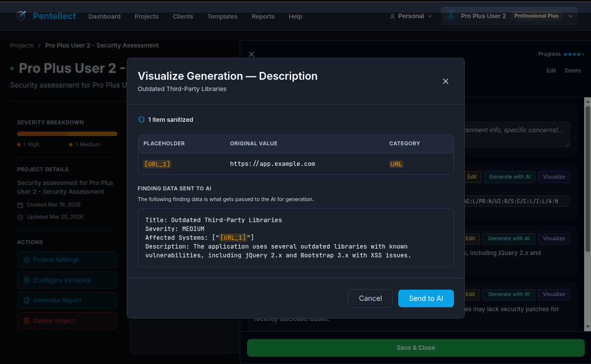Open the Clients menu item
Screen dimensions: 591x364
pyautogui.click(x=183, y=16)
